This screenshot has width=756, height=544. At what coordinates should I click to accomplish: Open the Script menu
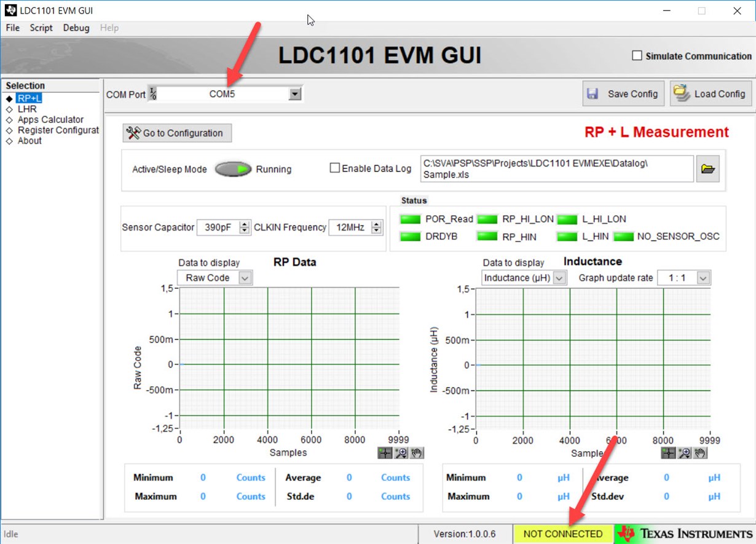point(41,28)
